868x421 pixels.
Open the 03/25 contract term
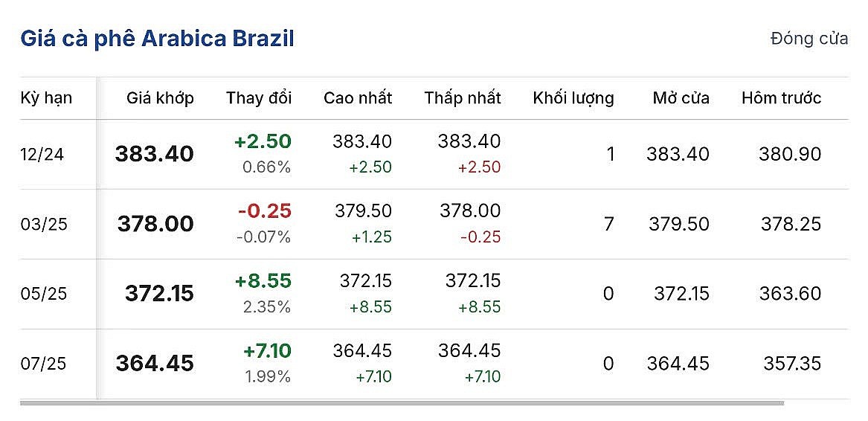(x=44, y=224)
